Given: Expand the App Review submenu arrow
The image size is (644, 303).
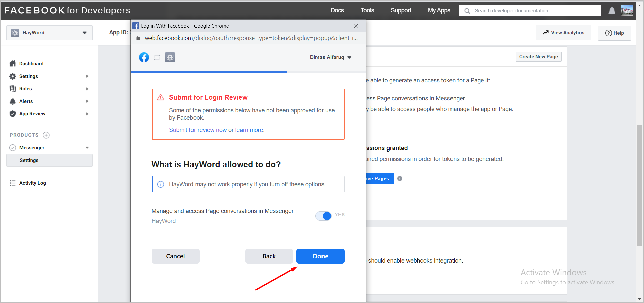Looking at the screenshot, I should tap(87, 114).
